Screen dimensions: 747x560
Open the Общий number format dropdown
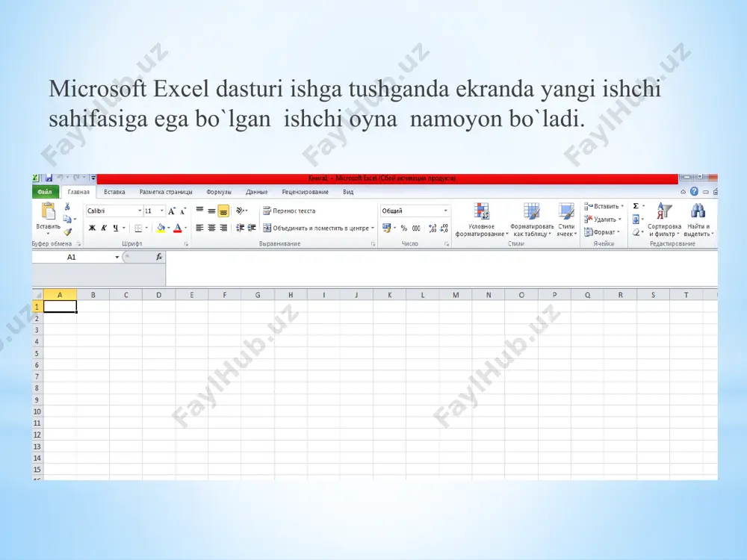pyautogui.click(x=445, y=211)
